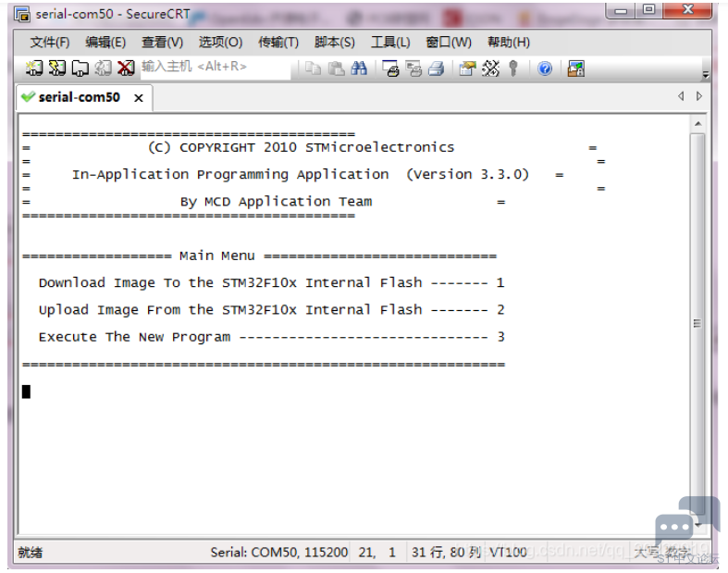Click the cursor position '21, 1' status entry

tap(377, 552)
